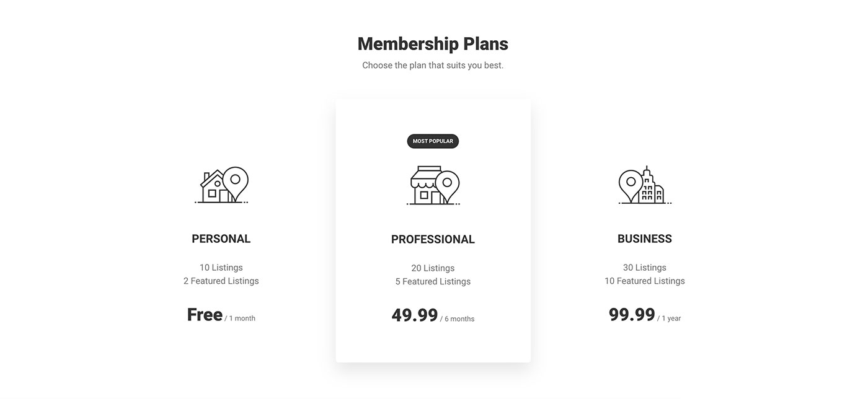Click the '/ 1 year' duration label
Screen dimensions: 868x399
(669, 318)
